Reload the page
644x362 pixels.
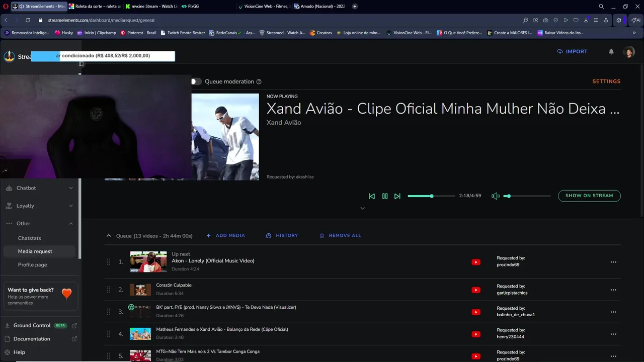(28, 20)
